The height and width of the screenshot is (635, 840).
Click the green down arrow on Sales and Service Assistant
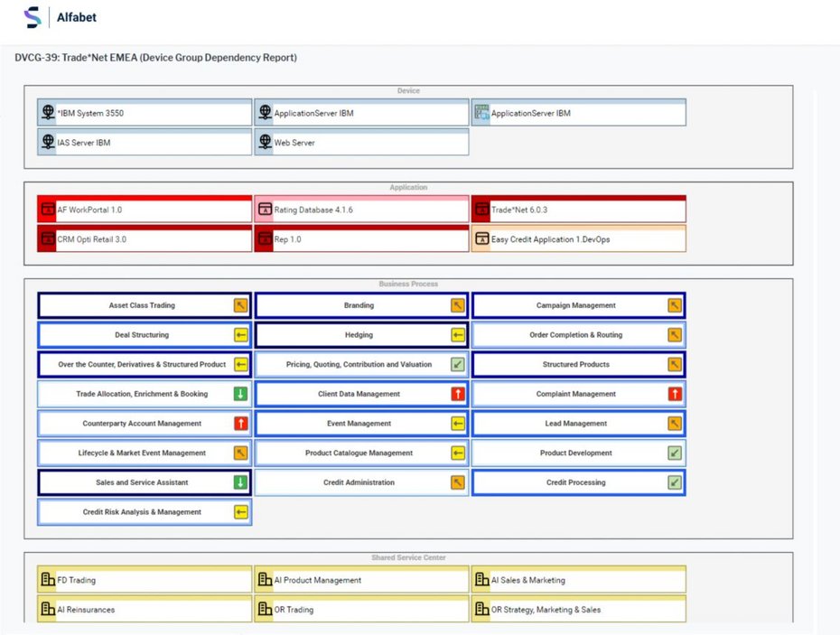pyautogui.click(x=241, y=482)
